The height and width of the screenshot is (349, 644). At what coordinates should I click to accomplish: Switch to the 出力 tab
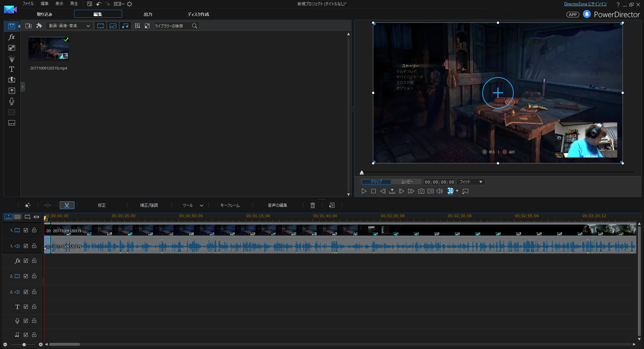pyautogui.click(x=148, y=14)
